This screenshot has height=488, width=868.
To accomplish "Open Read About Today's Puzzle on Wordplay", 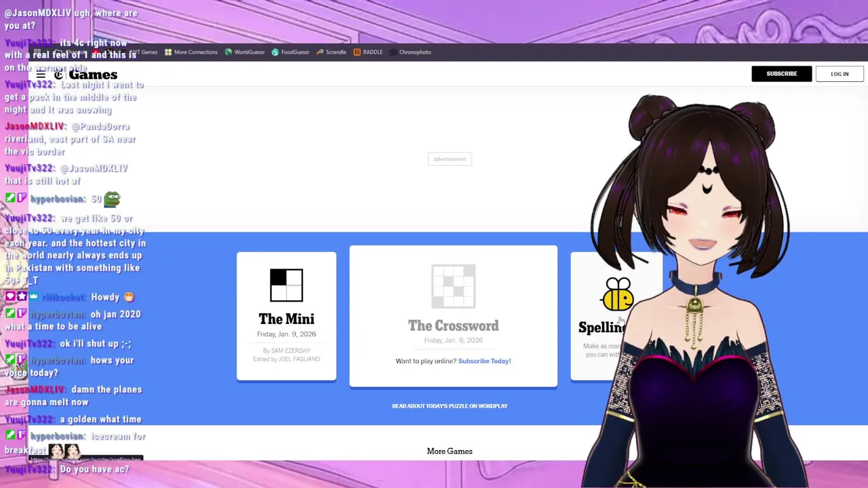I will tap(450, 406).
